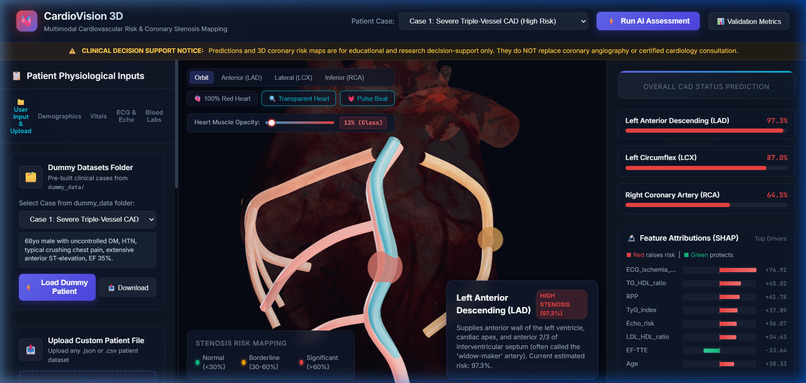Toggle the Pulse Beat animation

tap(367, 98)
